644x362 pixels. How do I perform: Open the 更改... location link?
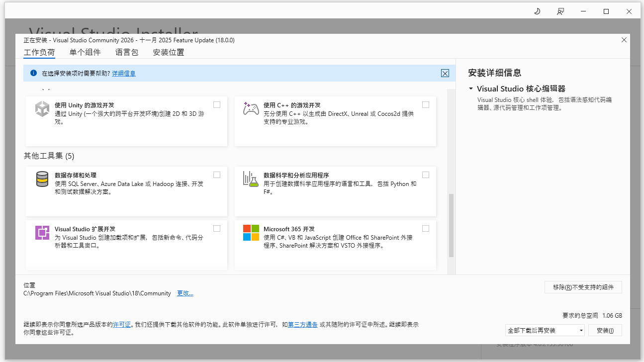[184, 293]
